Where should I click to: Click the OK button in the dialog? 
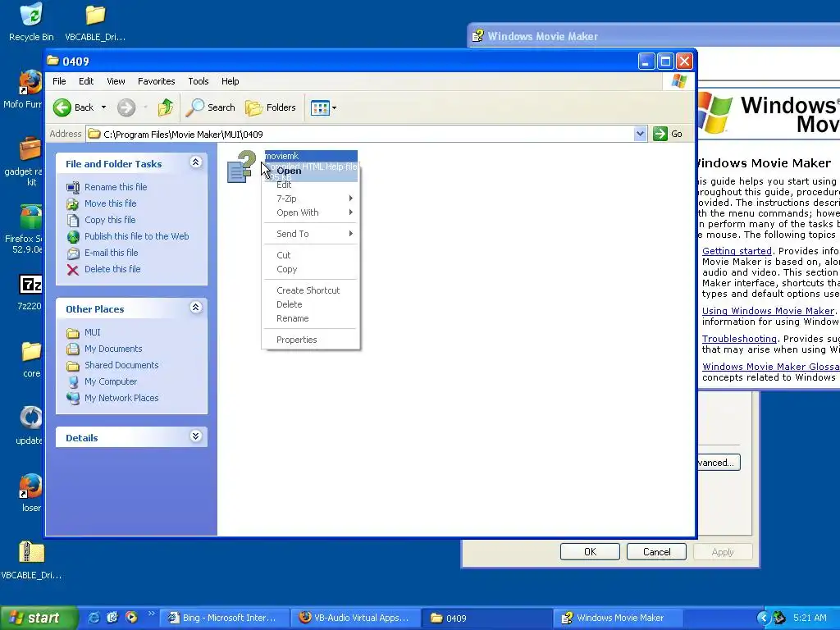590,552
